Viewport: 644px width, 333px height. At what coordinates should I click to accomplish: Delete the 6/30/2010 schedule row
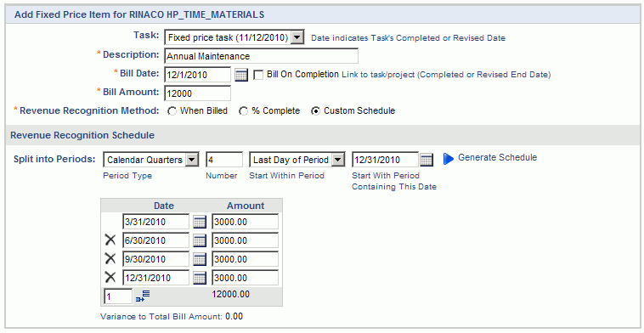pyautogui.click(x=110, y=240)
